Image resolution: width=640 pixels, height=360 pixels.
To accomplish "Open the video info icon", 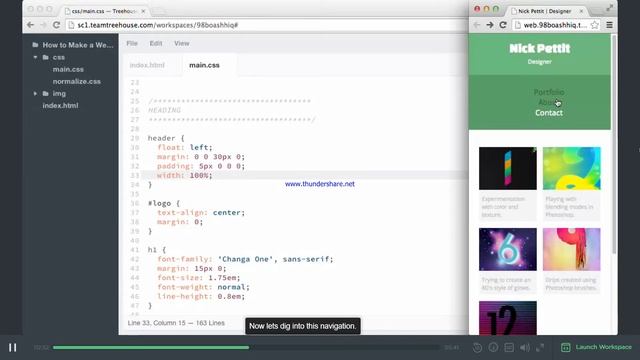I will (x=493, y=347).
